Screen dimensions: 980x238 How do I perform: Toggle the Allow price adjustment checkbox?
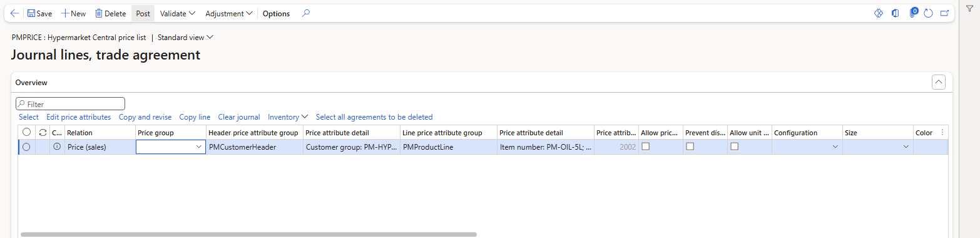(645, 146)
